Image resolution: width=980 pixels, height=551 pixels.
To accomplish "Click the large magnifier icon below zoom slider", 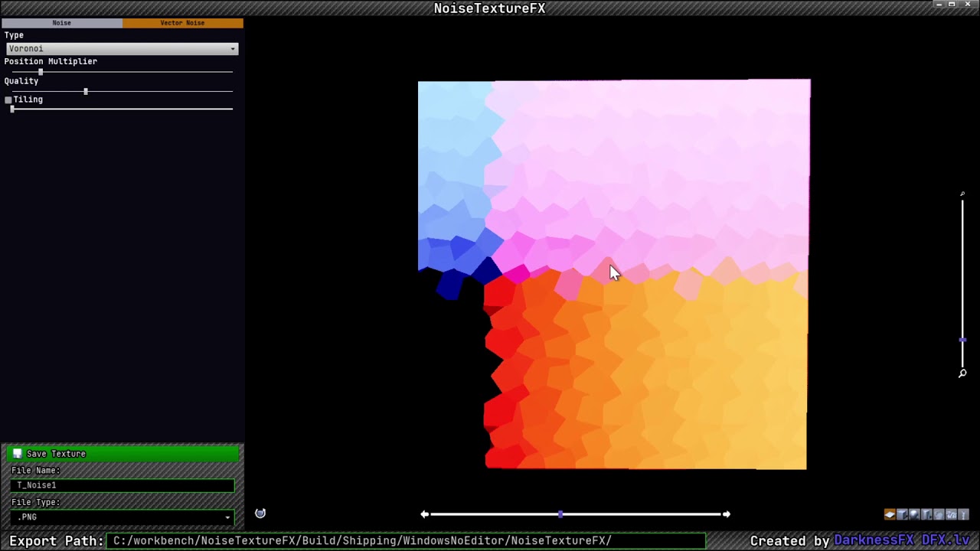I will (x=962, y=373).
